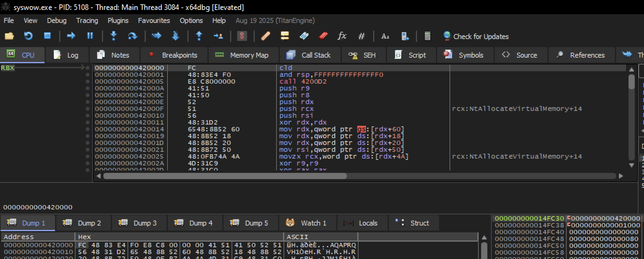This screenshot has width=644, height=259.
Task: Click the Trace Into icon
Action: (156, 36)
